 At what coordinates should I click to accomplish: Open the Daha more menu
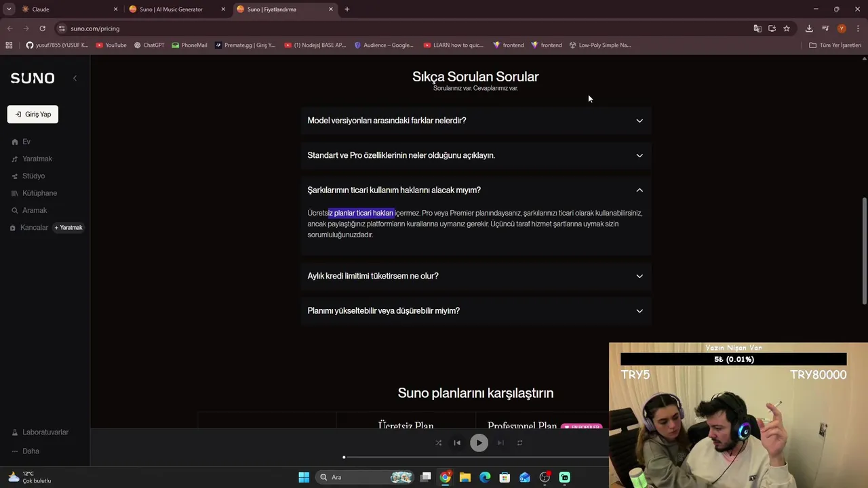point(26,451)
